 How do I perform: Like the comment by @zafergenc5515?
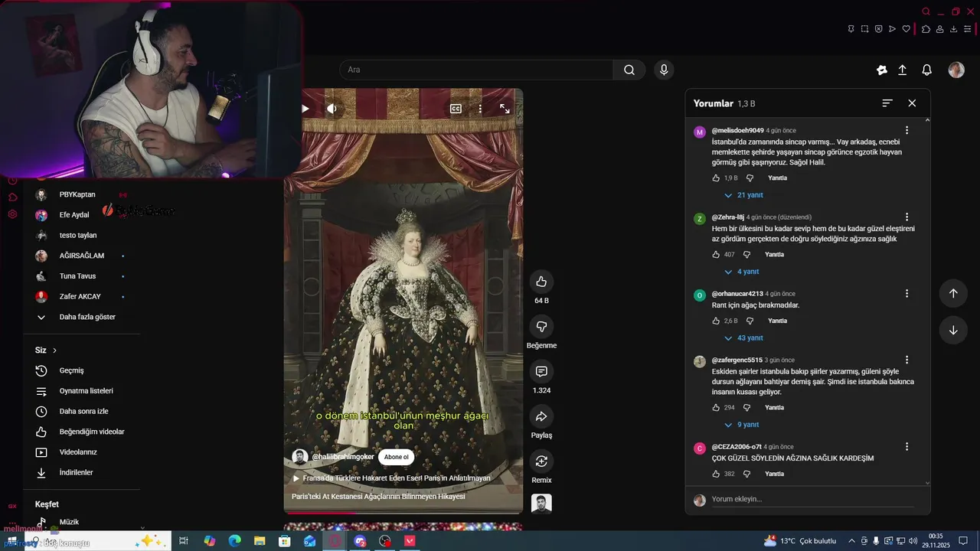(716, 408)
